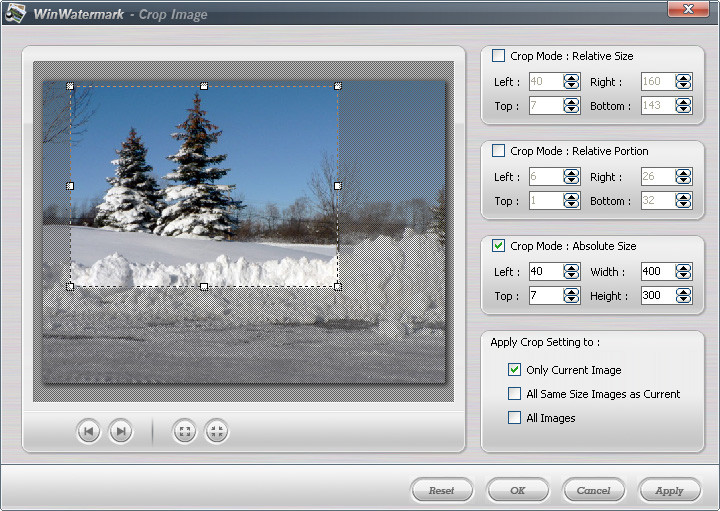Confirm crop with the OK button
Screen dimensions: 720x511
coord(517,491)
